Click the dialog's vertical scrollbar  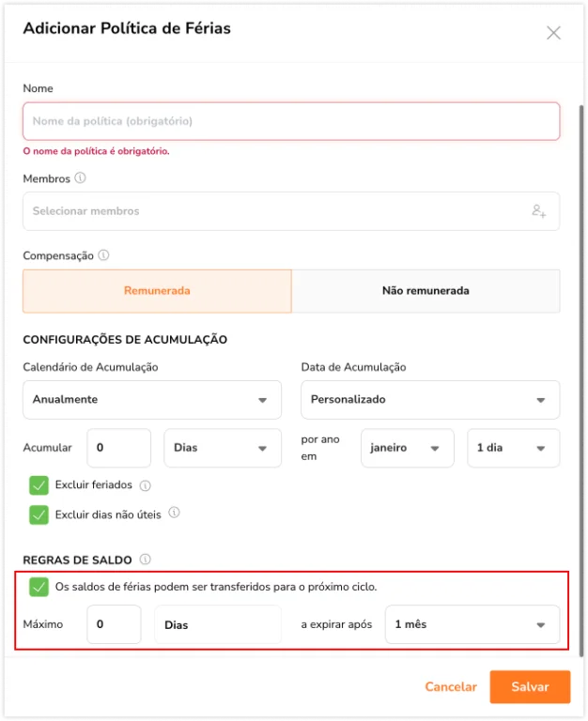[581, 381]
